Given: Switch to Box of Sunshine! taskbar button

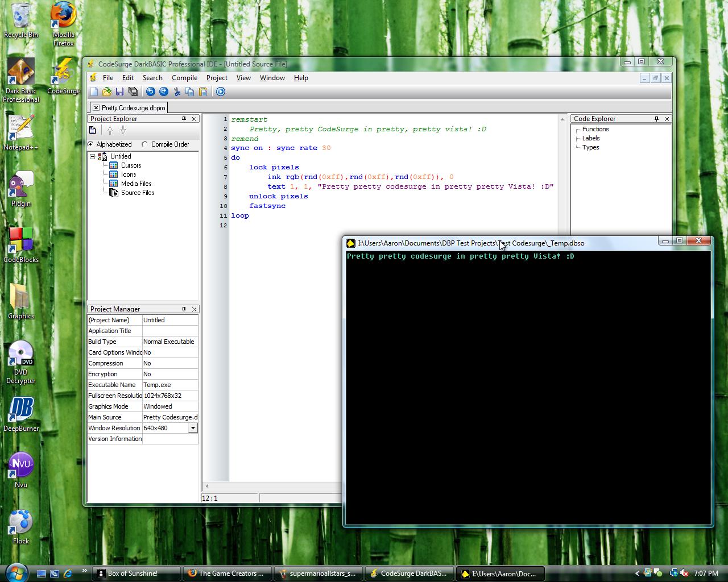Looking at the screenshot, I should [x=136, y=573].
